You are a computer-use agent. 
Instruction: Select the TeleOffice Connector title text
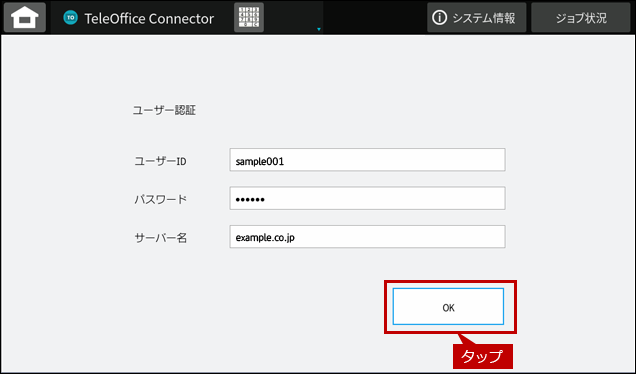pyautogui.click(x=149, y=19)
